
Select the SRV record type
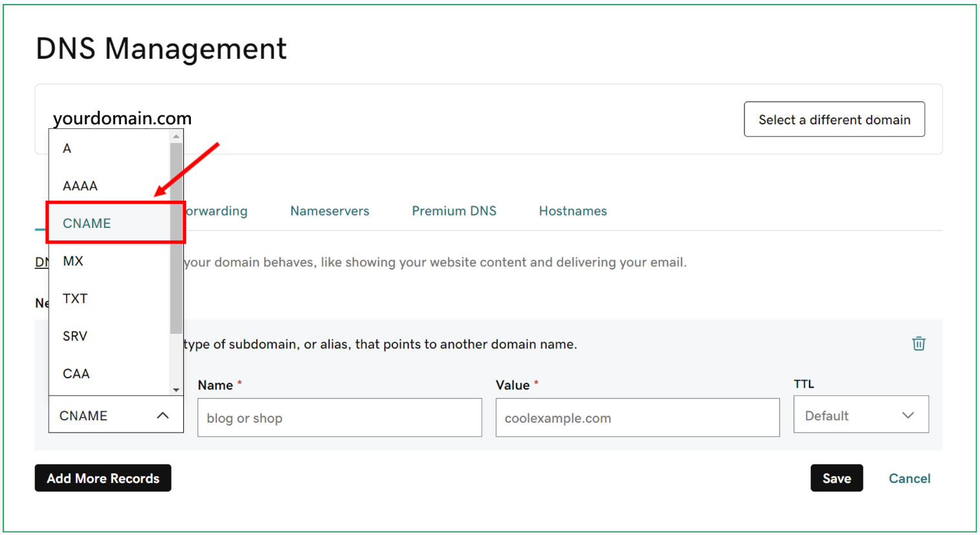[x=75, y=336]
